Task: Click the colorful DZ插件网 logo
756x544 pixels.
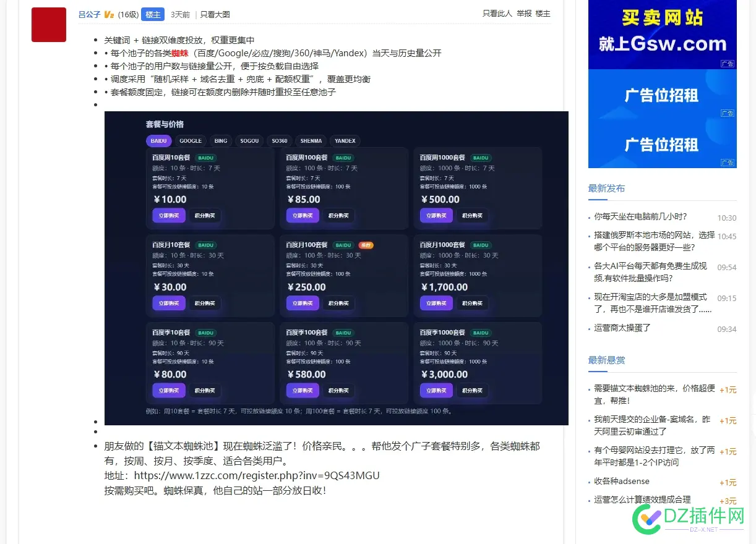Action: click(x=687, y=518)
